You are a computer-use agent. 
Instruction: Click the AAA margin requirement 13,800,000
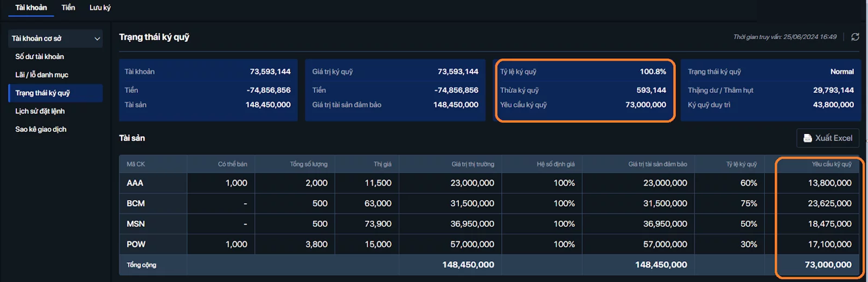coord(830,183)
